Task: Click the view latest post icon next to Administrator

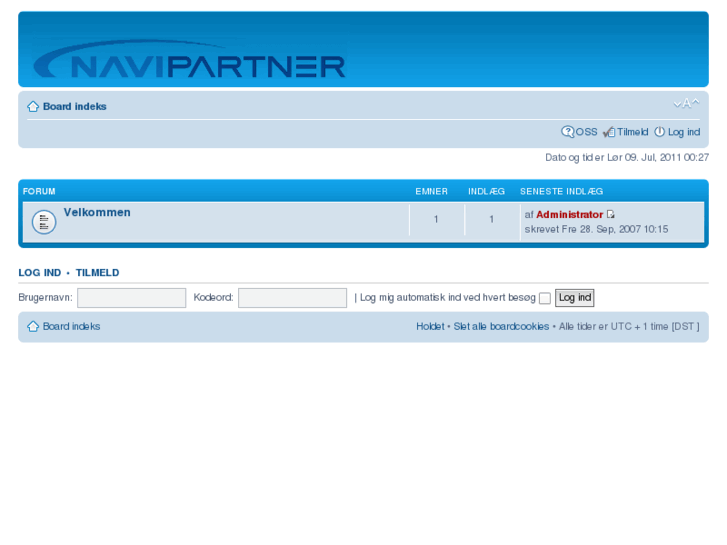Action: [611, 214]
